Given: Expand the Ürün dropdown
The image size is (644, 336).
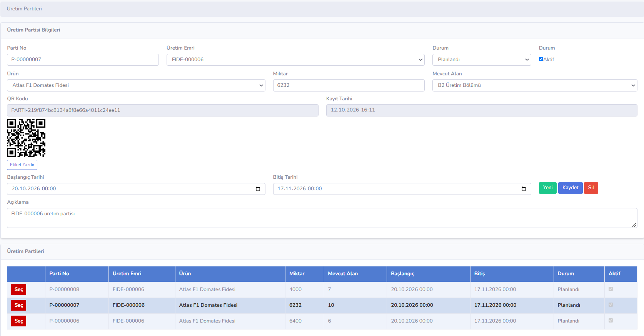Looking at the screenshot, I should point(136,85).
